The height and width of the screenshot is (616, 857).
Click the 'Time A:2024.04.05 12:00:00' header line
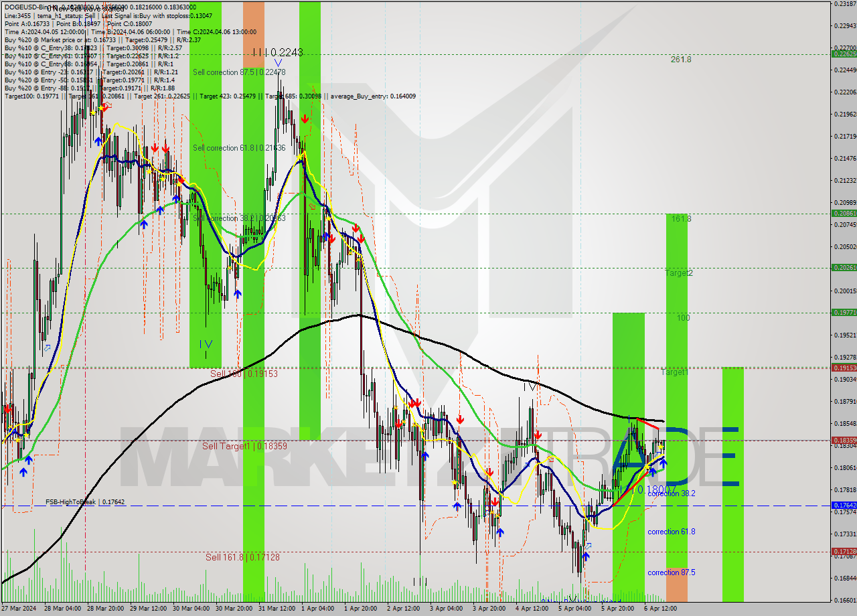pos(130,31)
